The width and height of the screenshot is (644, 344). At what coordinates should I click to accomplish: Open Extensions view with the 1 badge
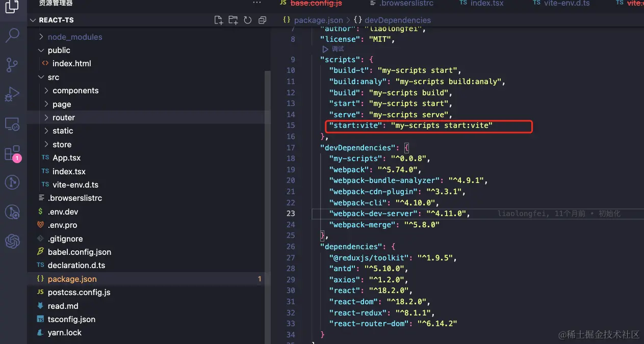(x=12, y=153)
